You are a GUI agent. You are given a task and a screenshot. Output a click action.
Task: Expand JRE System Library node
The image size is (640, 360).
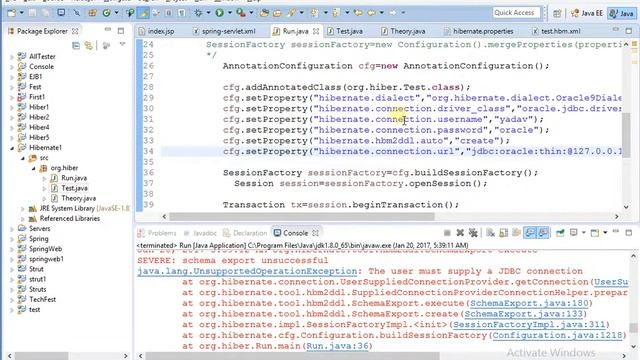(x=22, y=209)
